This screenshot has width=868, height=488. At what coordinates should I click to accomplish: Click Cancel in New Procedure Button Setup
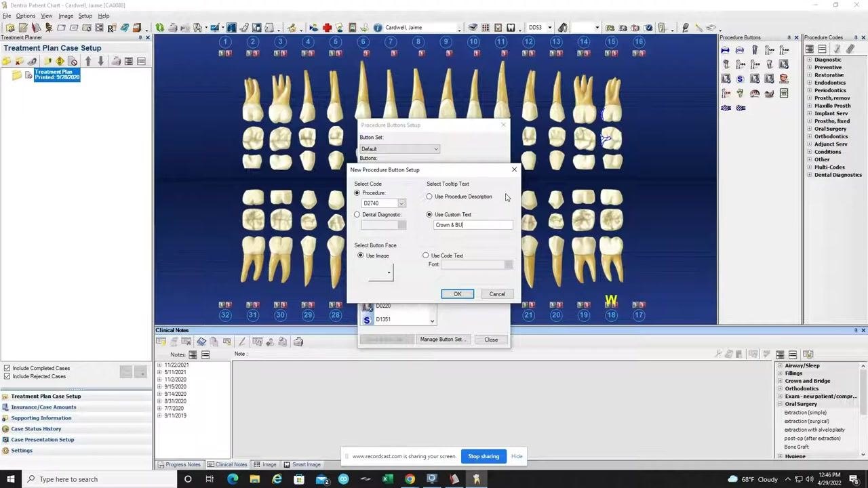(497, 294)
